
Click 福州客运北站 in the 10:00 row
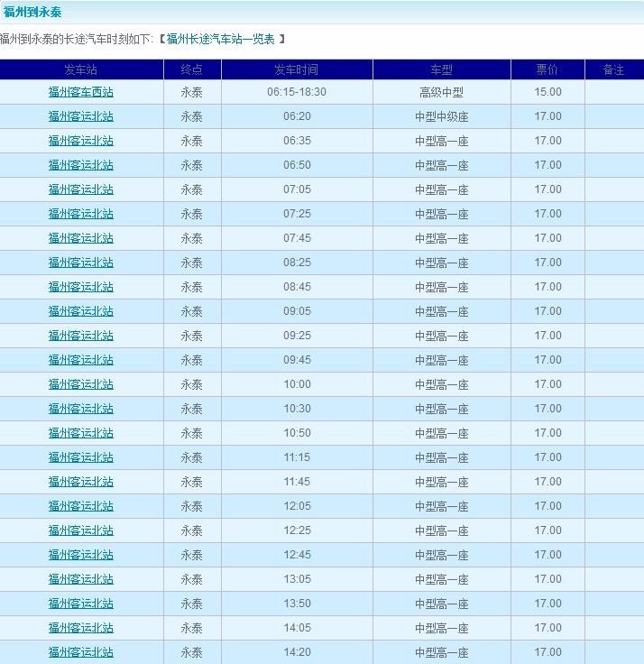click(x=81, y=384)
